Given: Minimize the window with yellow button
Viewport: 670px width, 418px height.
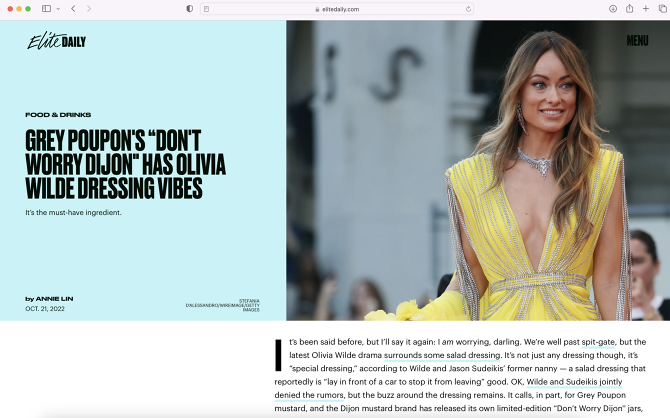Looking at the screenshot, I should 19,9.
